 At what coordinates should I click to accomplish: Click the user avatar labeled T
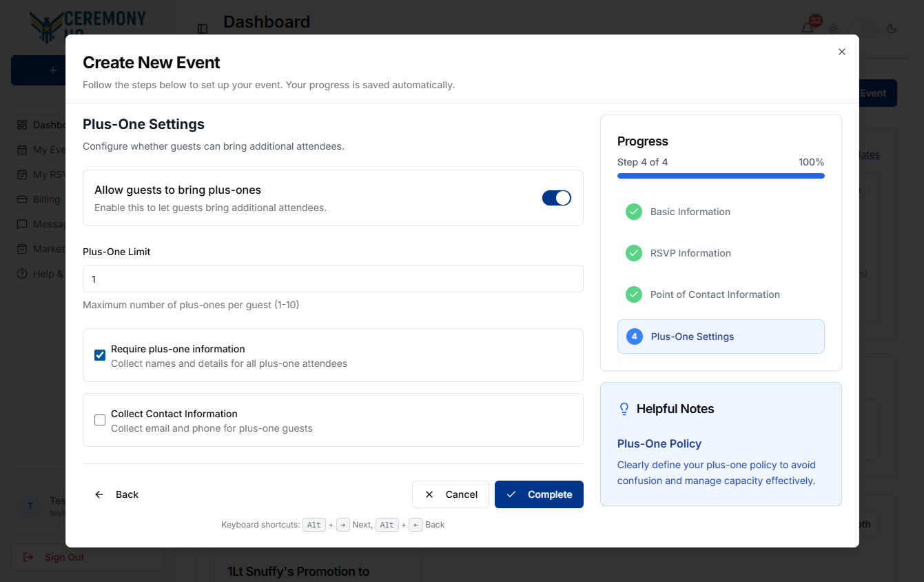click(30, 506)
